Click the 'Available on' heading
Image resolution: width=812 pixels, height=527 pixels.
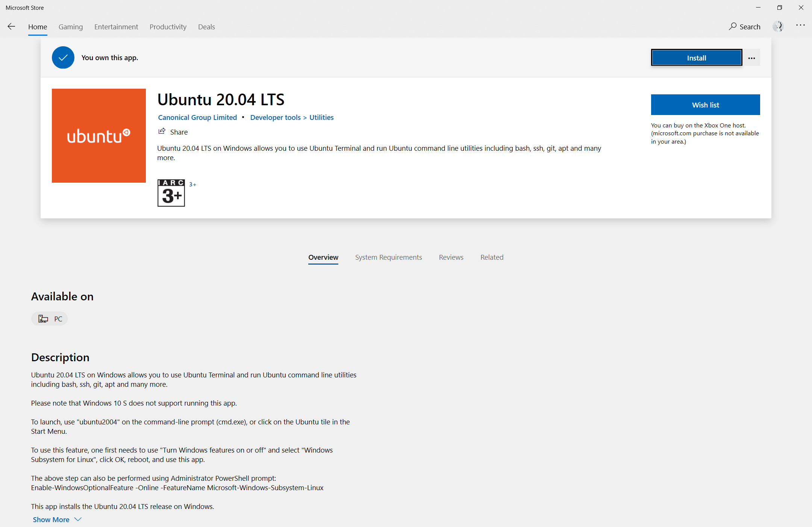click(62, 297)
